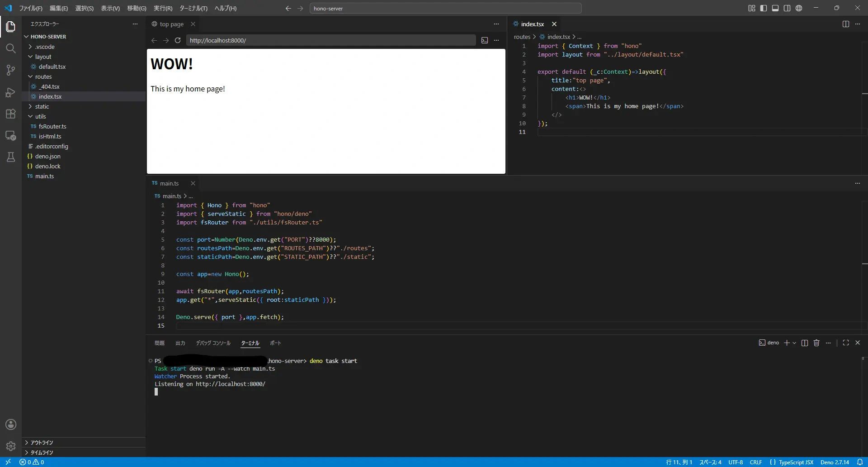Open the Search view in activity bar
The width and height of the screenshot is (868, 467).
[x=11, y=48]
